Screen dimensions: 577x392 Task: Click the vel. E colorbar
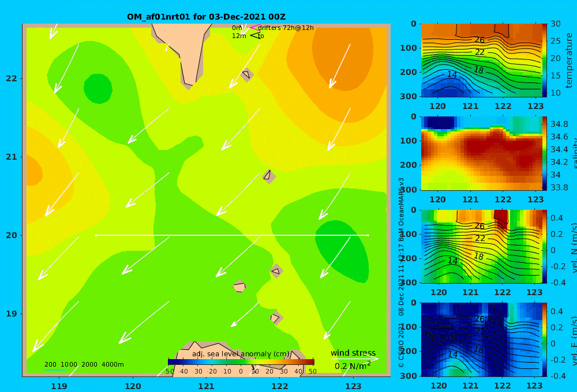544,340
